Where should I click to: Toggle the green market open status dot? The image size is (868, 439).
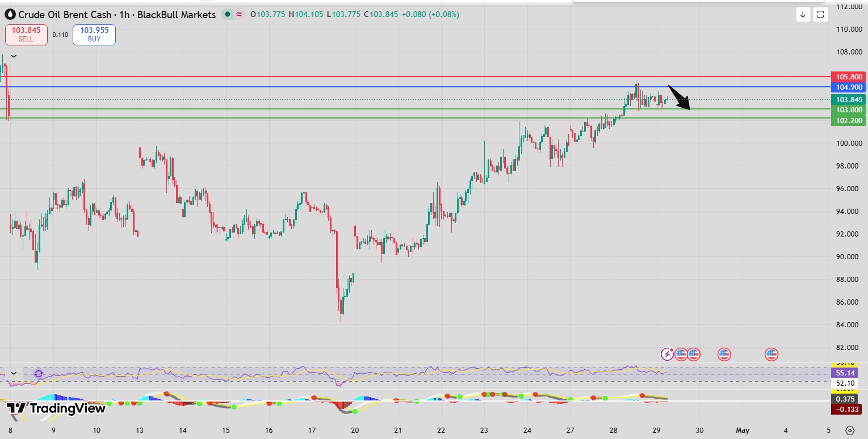[228, 15]
